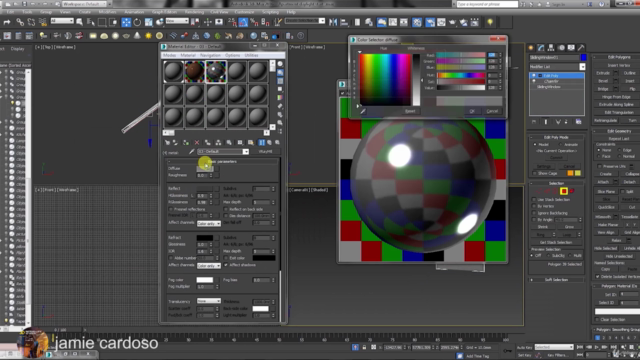
Task: Click the hue and blackness color field
Action: pos(385,80)
